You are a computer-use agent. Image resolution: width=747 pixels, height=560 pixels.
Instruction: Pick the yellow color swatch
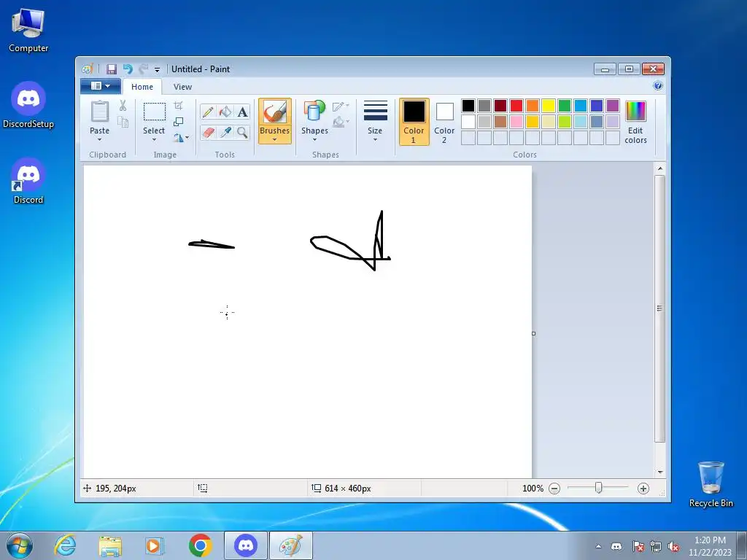[549, 105]
